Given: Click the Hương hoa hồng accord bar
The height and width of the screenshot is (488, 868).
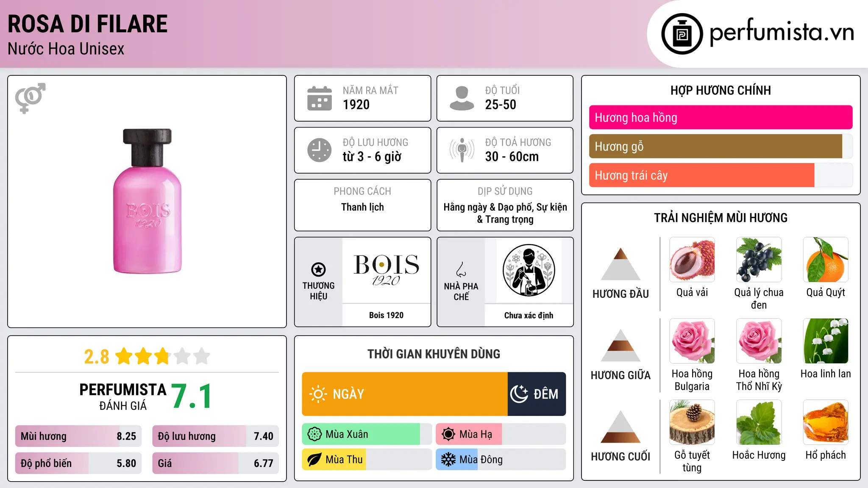Looking at the screenshot, I should tap(721, 117).
